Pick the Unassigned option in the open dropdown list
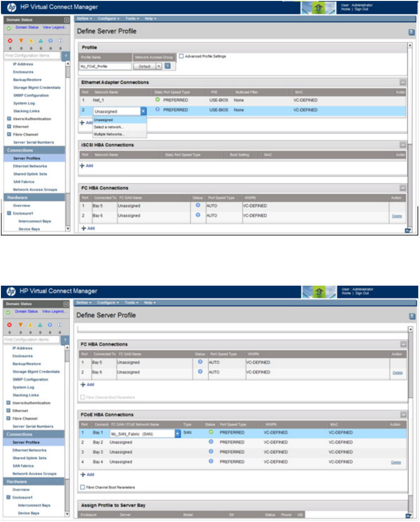 click(120, 120)
